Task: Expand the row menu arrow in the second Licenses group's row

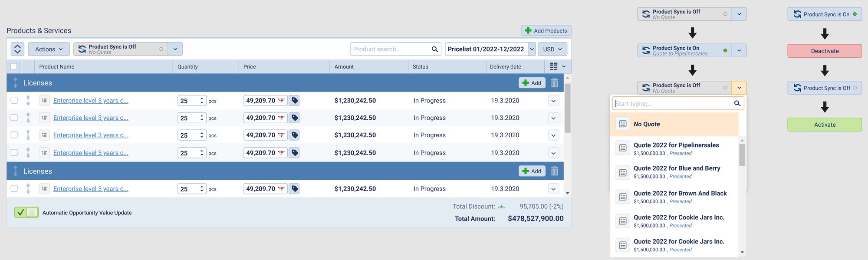Action: click(x=553, y=189)
